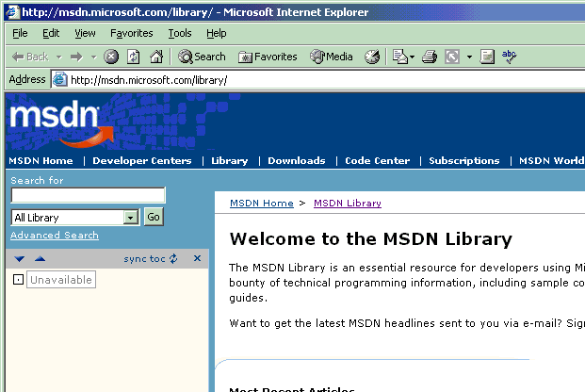Image resolution: width=585 pixels, height=392 pixels.
Task: Open the Edit menu
Action: (51, 33)
